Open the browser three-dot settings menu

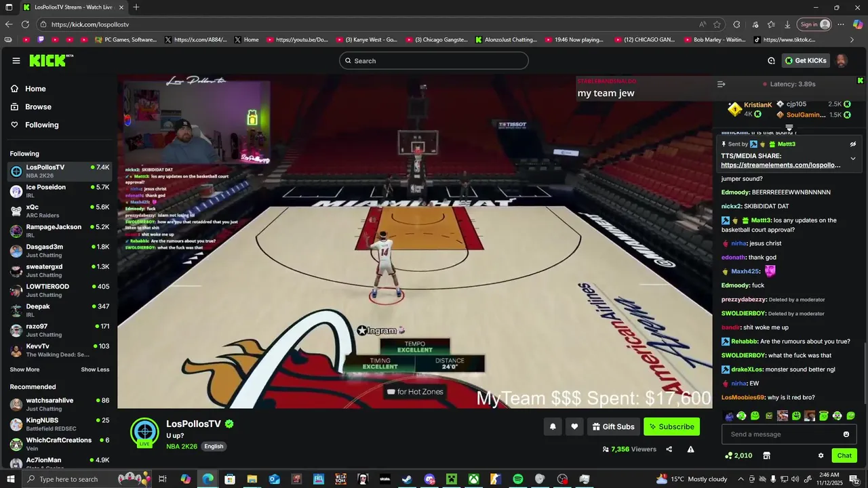pyautogui.click(x=841, y=24)
